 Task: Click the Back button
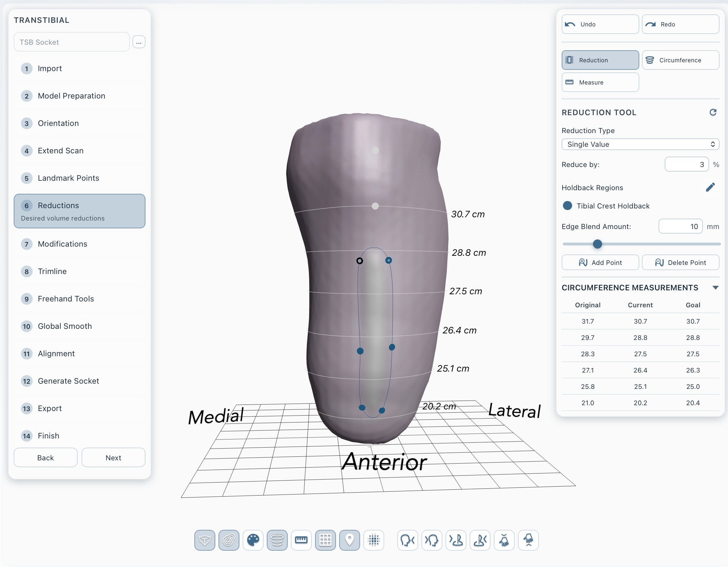[45, 457]
